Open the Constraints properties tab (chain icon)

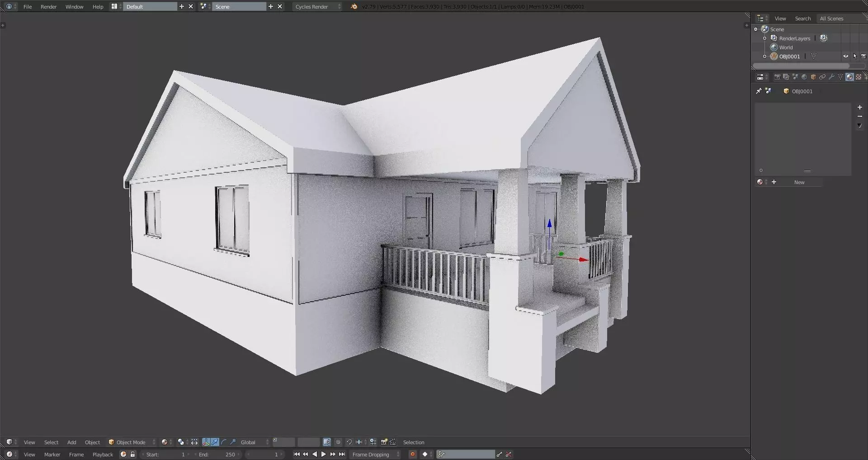(822, 77)
